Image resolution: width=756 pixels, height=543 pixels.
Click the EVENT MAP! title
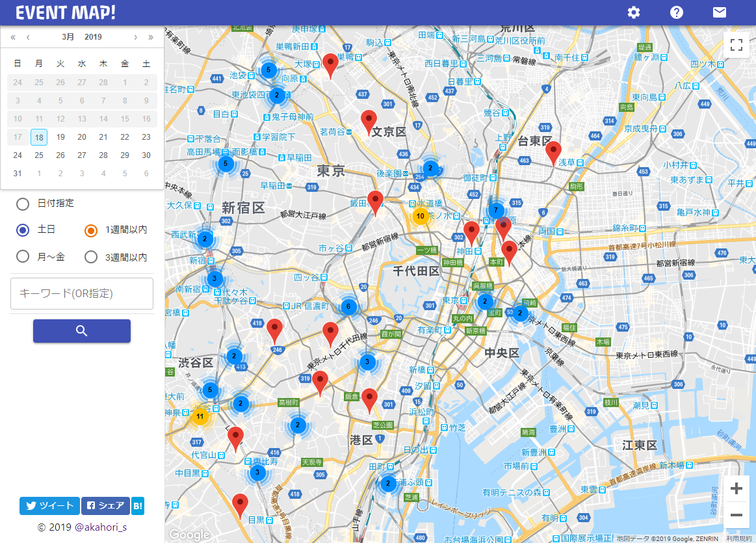point(66,12)
